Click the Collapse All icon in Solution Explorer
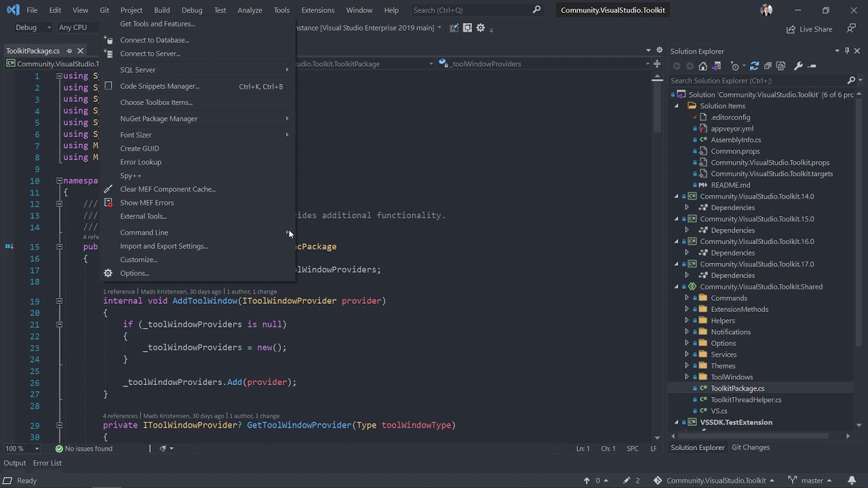Viewport: 868px width, 488px height. tap(768, 66)
